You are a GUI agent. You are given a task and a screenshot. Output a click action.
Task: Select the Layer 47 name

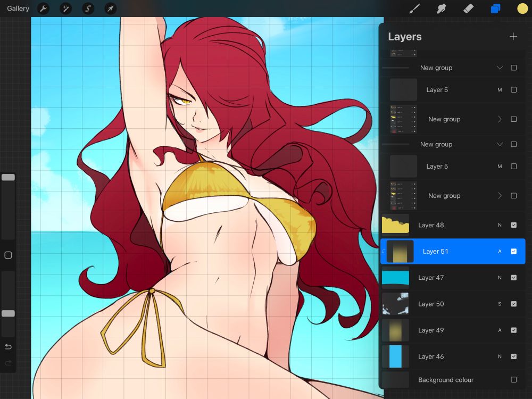(x=431, y=278)
